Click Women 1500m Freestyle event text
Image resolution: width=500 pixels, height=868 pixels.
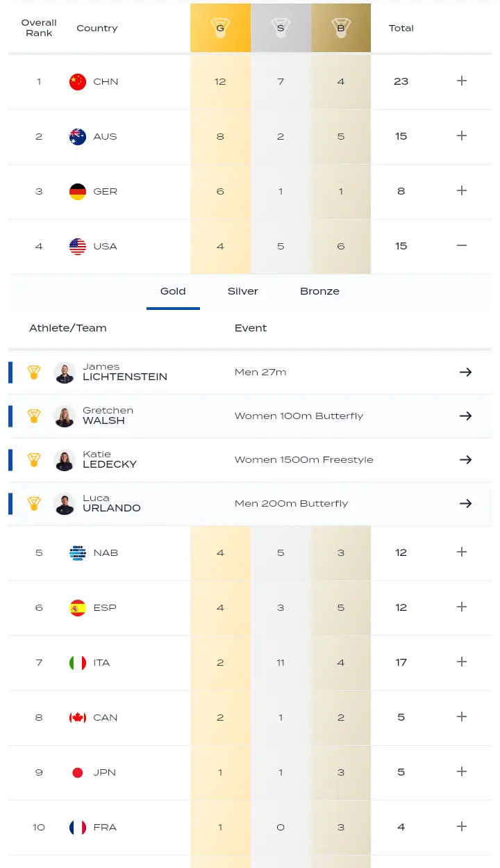click(x=303, y=459)
